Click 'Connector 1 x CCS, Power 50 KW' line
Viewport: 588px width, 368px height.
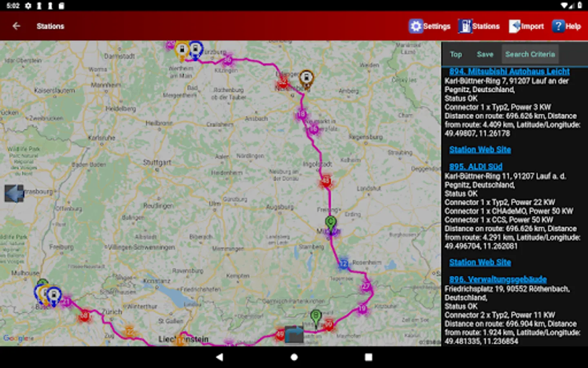click(499, 220)
